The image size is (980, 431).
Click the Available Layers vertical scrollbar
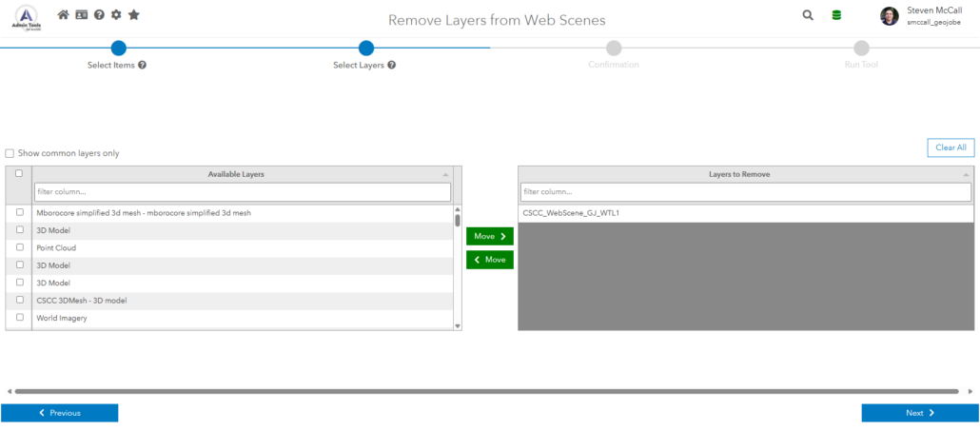coord(458,266)
